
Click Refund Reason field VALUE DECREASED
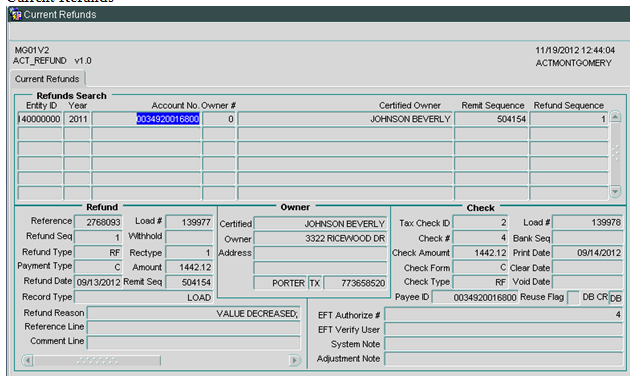pos(194,313)
